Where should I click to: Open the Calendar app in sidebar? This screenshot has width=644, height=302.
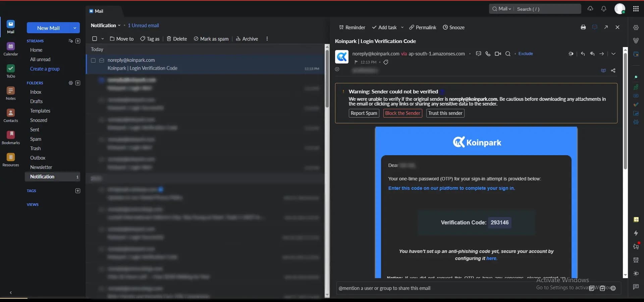coord(11,49)
